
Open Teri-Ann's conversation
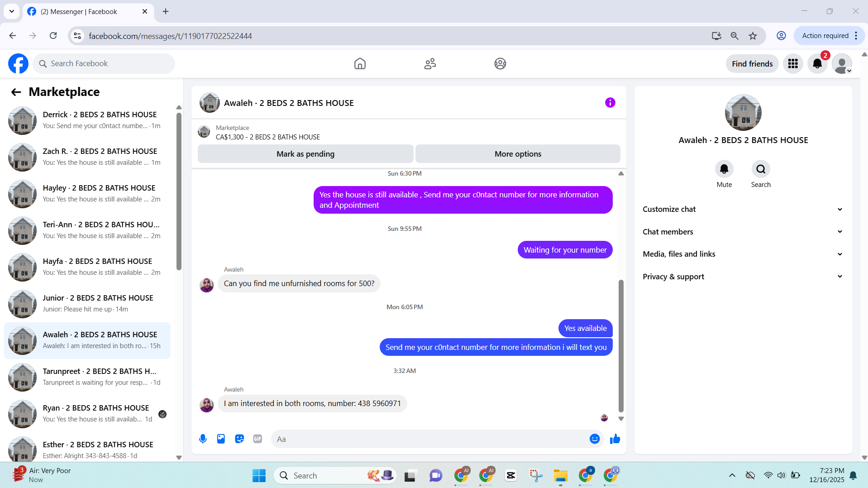(x=87, y=230)
